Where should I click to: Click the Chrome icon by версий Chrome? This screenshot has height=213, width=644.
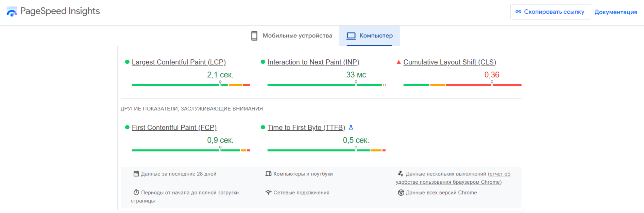point(401,193)
